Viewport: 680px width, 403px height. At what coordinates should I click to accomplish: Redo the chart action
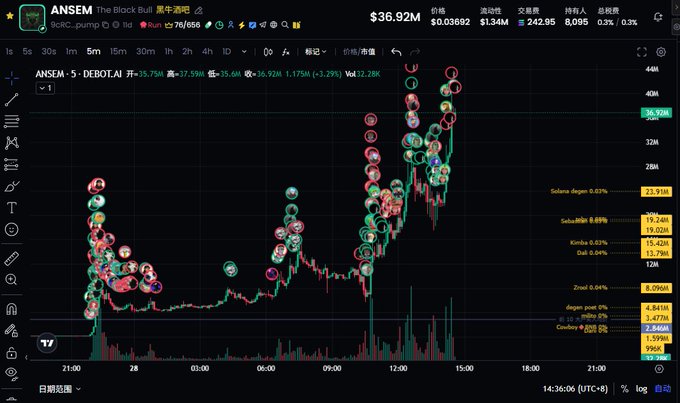coord(415,52)
